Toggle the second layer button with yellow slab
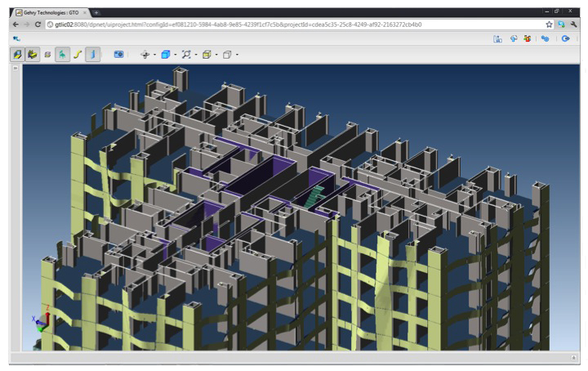588x371 pixels. click(33, 55)
